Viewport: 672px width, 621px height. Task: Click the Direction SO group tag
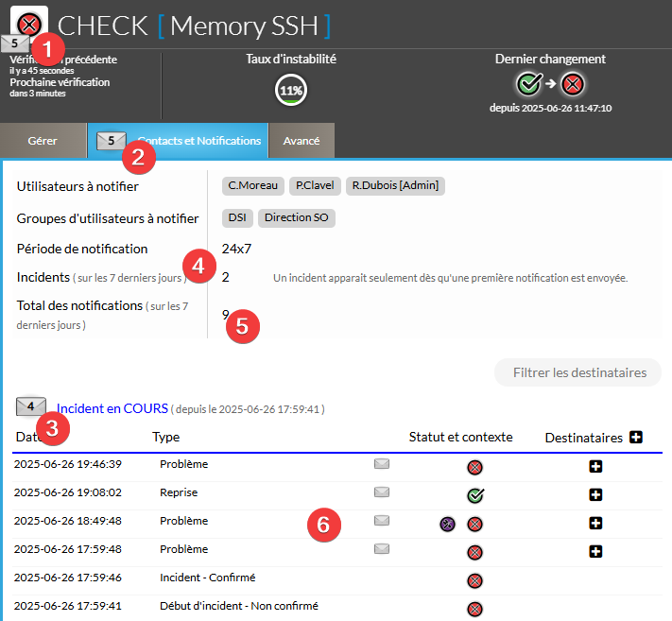(296, 217)
